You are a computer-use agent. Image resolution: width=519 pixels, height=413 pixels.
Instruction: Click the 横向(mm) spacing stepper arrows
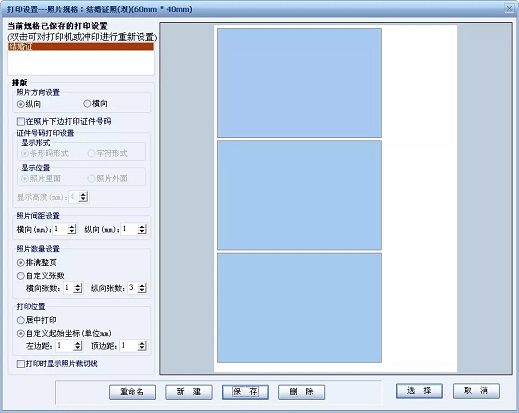(x=72, y=229)
